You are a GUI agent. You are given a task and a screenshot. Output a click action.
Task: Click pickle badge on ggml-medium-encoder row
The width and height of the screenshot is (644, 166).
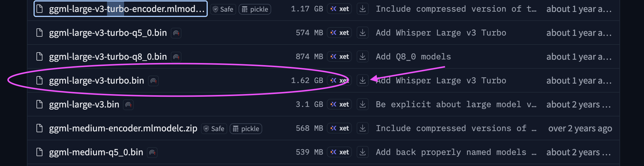[246, 129]
